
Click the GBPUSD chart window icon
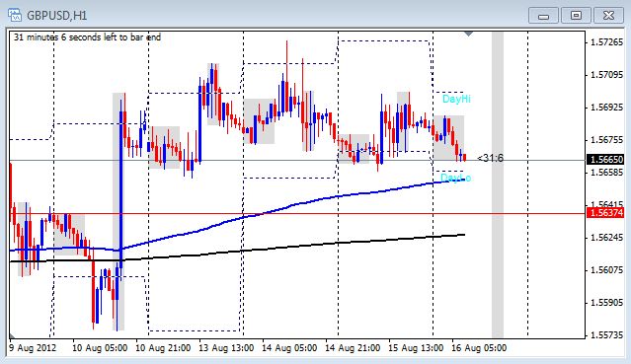15,15
